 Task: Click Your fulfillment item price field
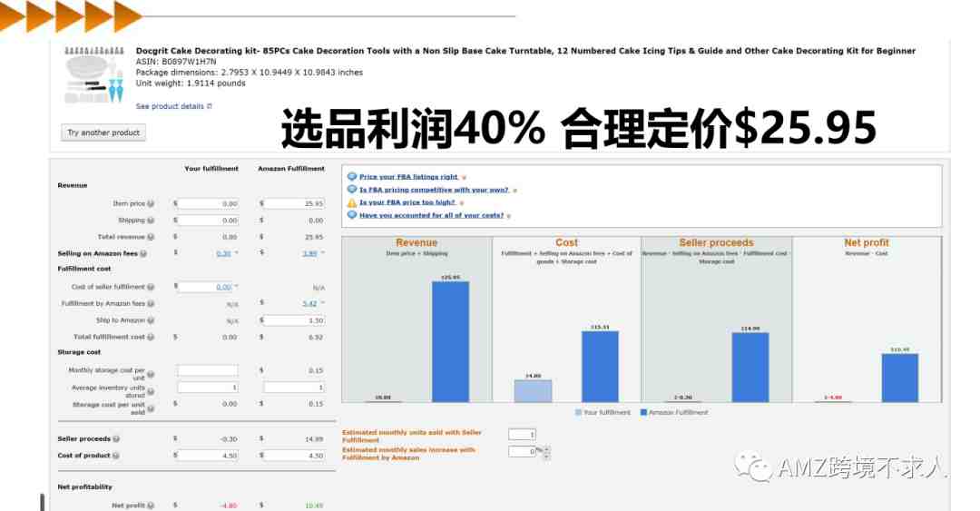click(208, 204)
